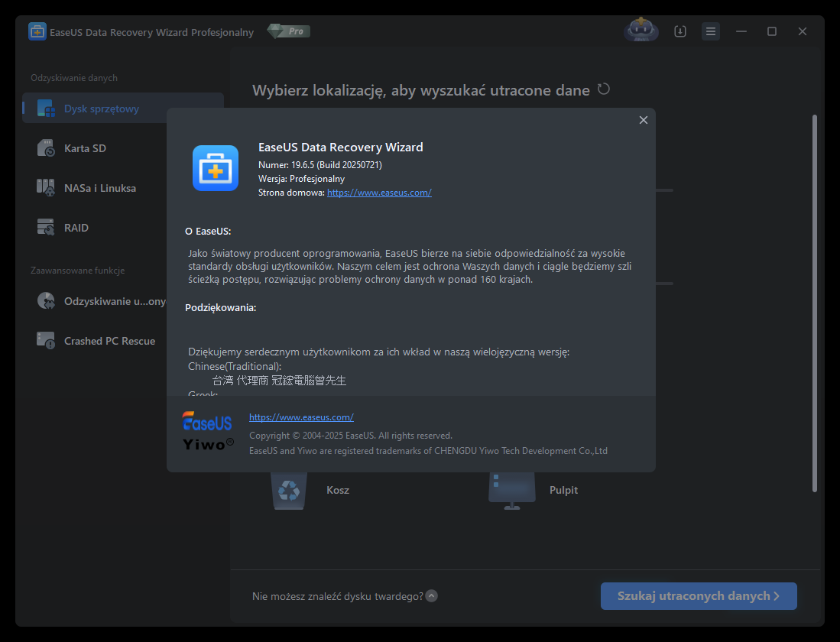This screenshot has height=642, width=840.
Task: Open Crashed PC Rescue feature
Action: point(110,341)
